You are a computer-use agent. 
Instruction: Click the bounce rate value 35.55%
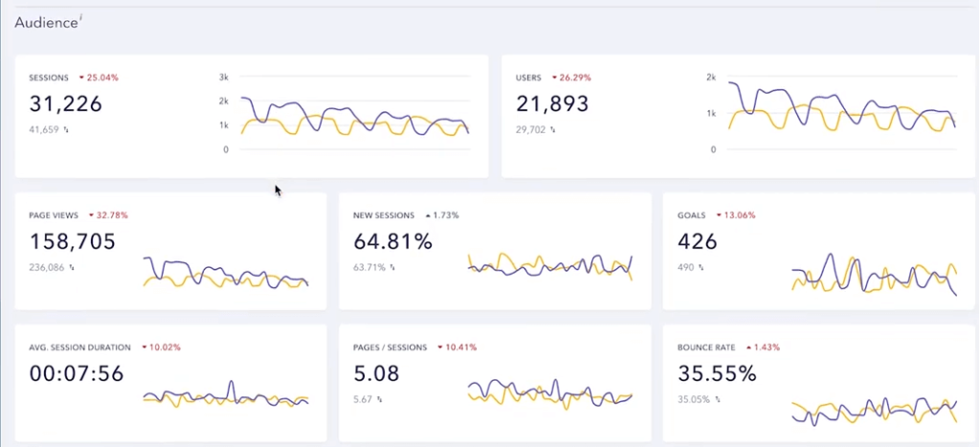click(718, 373)
